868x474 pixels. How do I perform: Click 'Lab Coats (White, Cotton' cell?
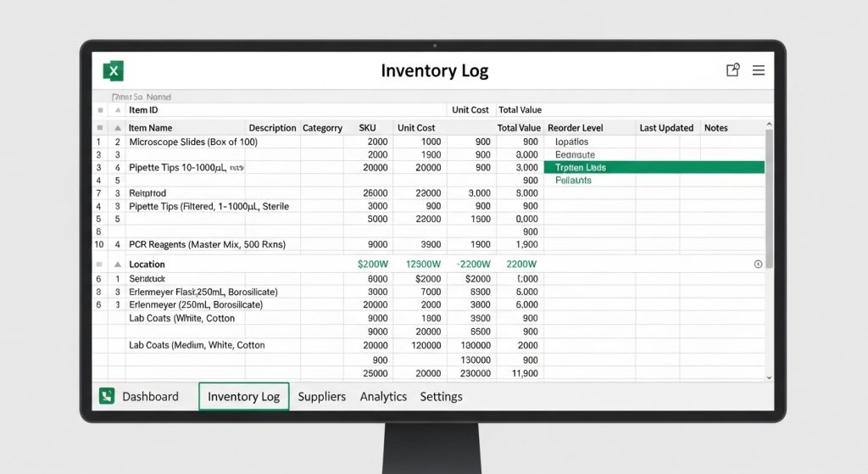181,318
